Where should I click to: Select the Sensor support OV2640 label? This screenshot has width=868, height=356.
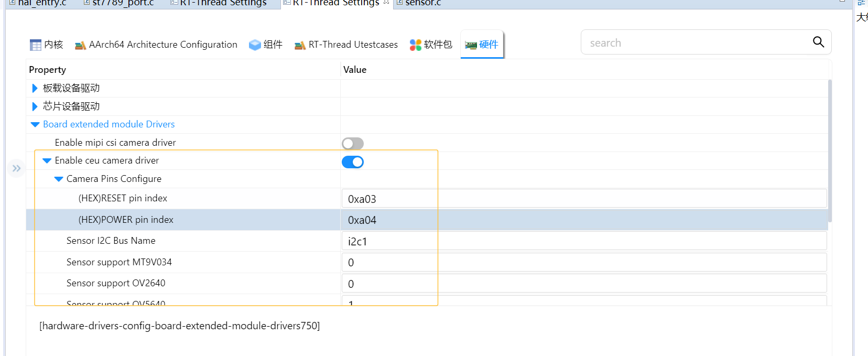(116, 283)
